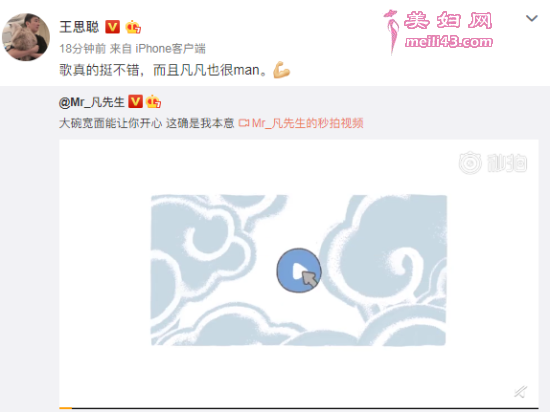Screen dimensions: 550x412
Task: Click the V verified badge beside 王思聪
Action: 113,27
